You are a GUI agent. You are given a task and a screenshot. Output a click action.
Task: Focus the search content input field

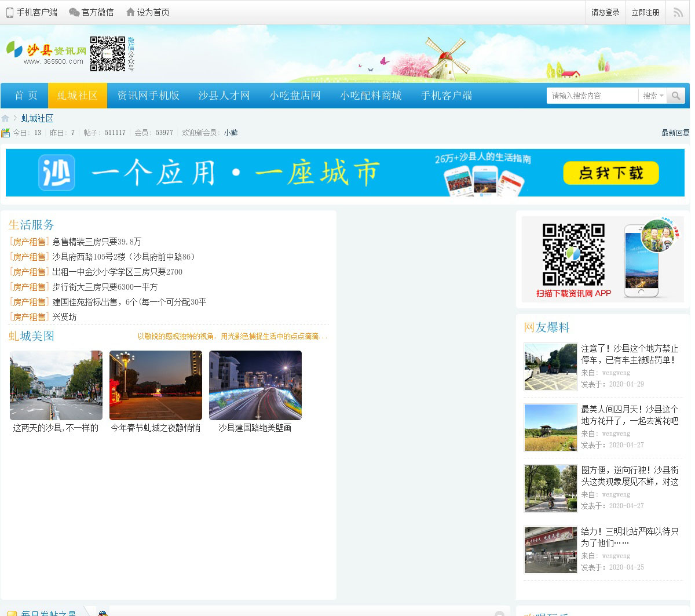(592, 96)
